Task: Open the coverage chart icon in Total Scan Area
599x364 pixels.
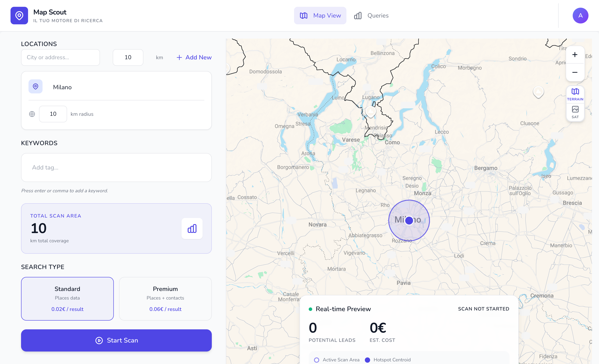Action: coord(192,228)
